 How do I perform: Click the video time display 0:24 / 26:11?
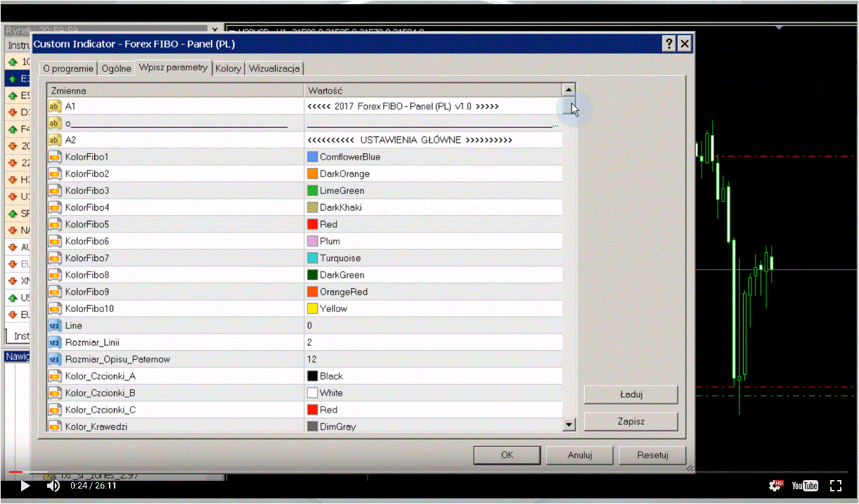(93, 486)
